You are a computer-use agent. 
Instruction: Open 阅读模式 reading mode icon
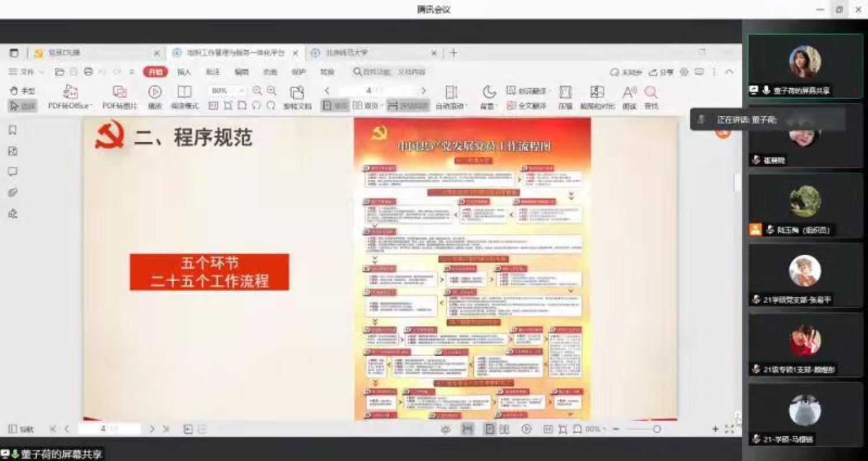pyautogui.click(x=184, y=92)
